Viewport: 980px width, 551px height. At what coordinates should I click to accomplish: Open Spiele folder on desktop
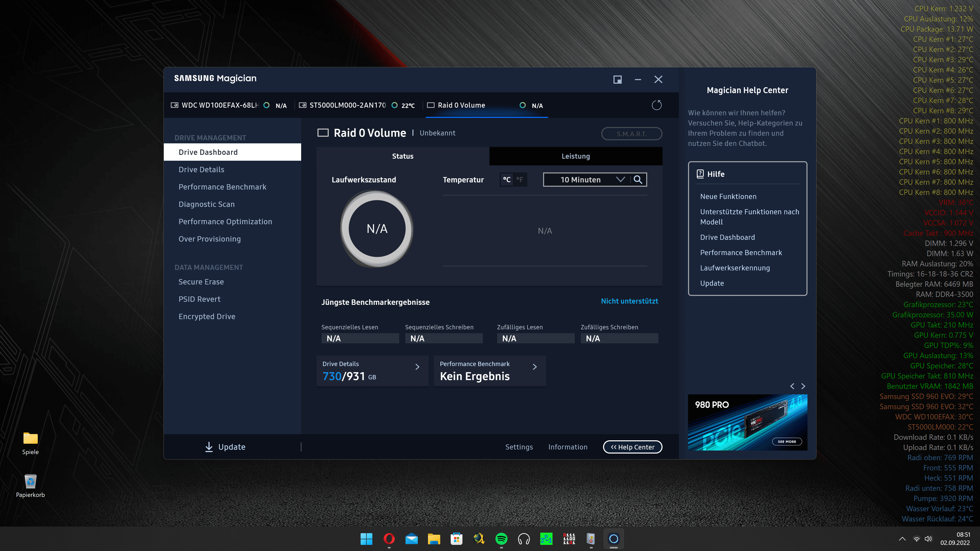[30, 443]
